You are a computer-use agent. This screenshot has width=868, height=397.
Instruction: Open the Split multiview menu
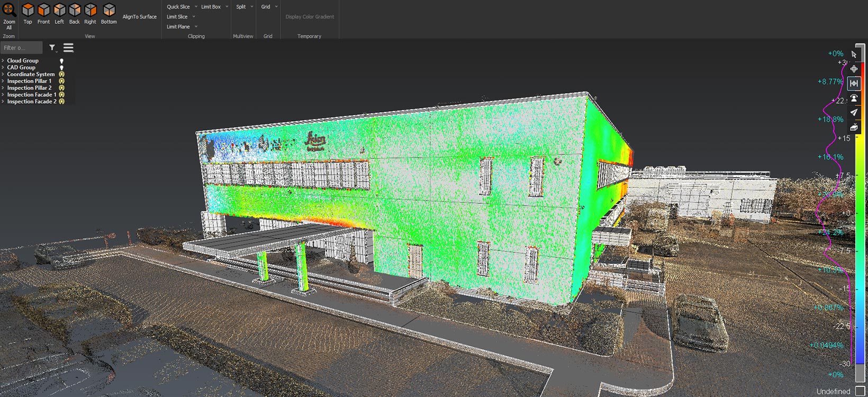(x=241, y=7)
